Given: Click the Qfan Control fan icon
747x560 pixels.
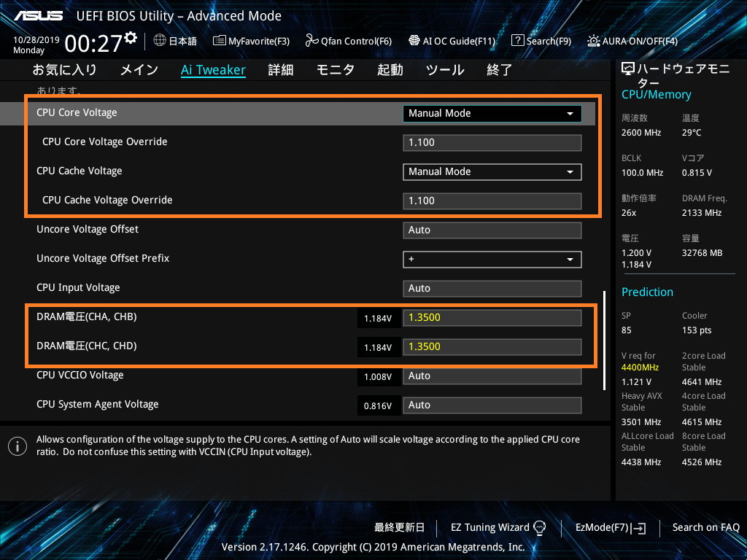Looking at the screenshot, I should (311, 41).
